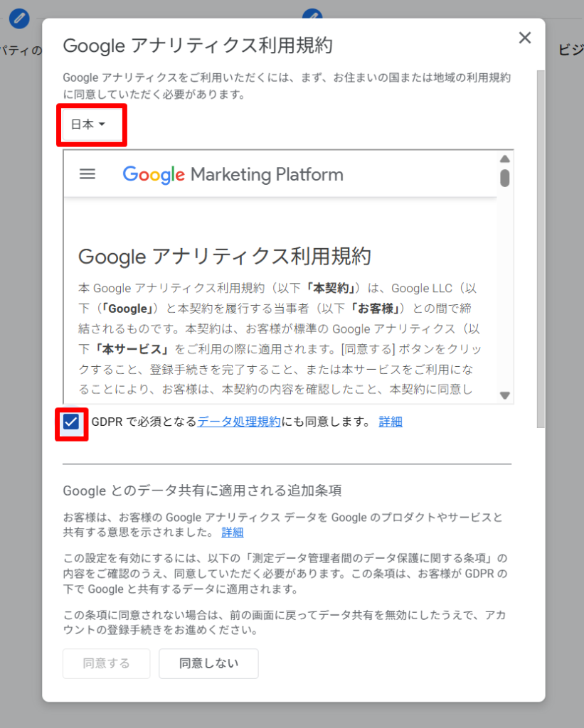Click the Google とのデータ共有に適用される追加条項 heading
Screen dimensions: 584x728
pos(202,491)
